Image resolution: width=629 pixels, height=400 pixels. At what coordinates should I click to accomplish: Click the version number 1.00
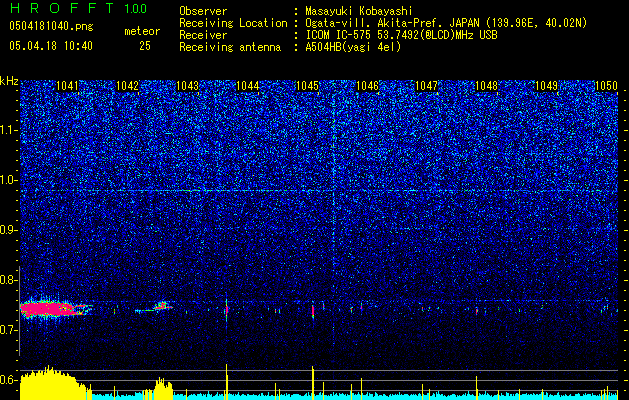[x=136, y=8]
